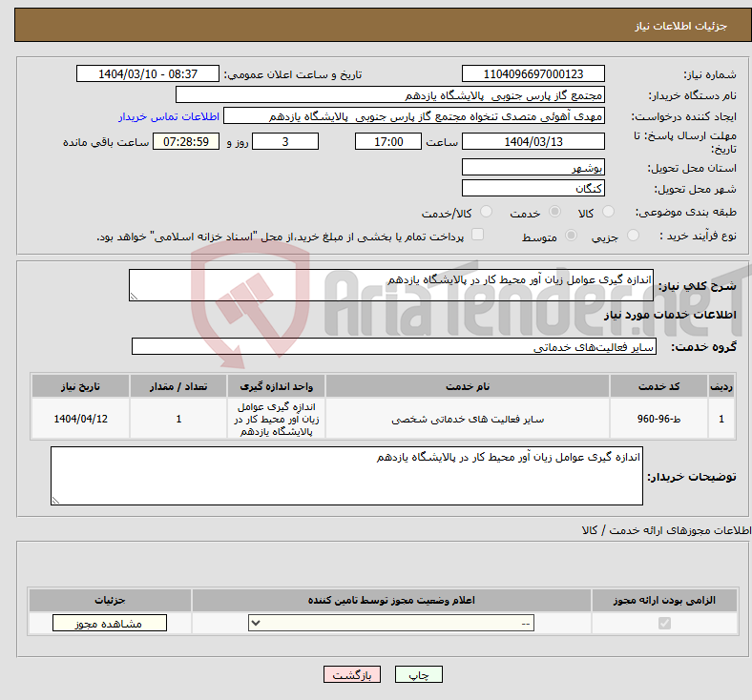Toggle the mandatory license checkbox

click(x=664, y=624)
